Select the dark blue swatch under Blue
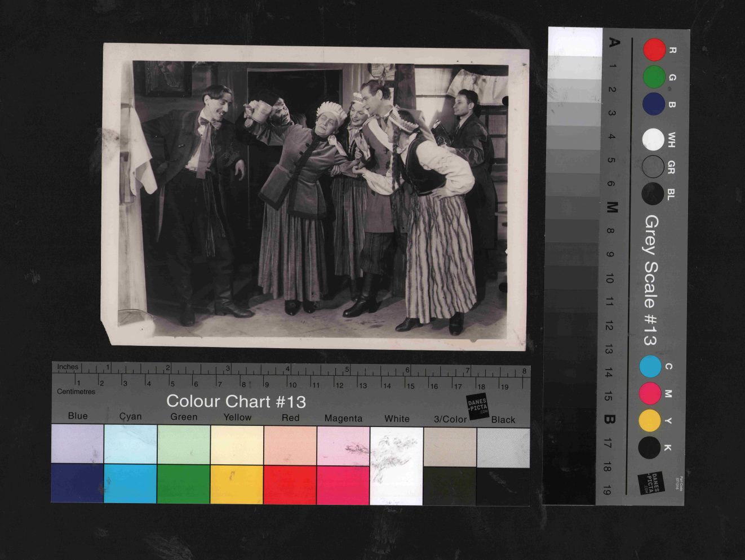 (x=77, y=483)
